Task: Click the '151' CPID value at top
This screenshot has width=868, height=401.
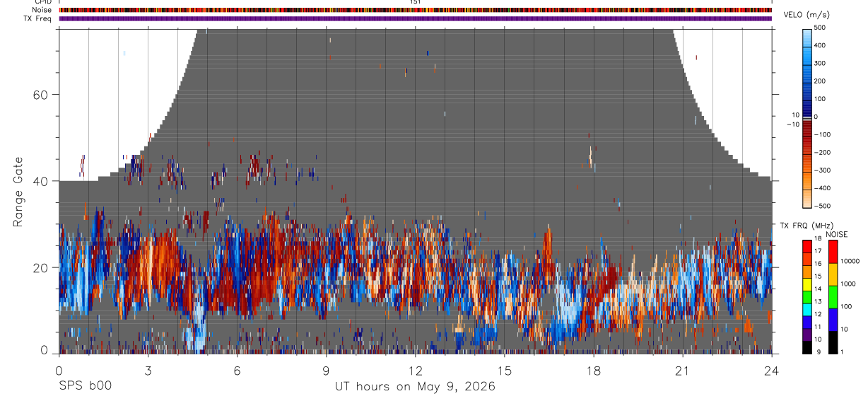Action: (415, 2)
